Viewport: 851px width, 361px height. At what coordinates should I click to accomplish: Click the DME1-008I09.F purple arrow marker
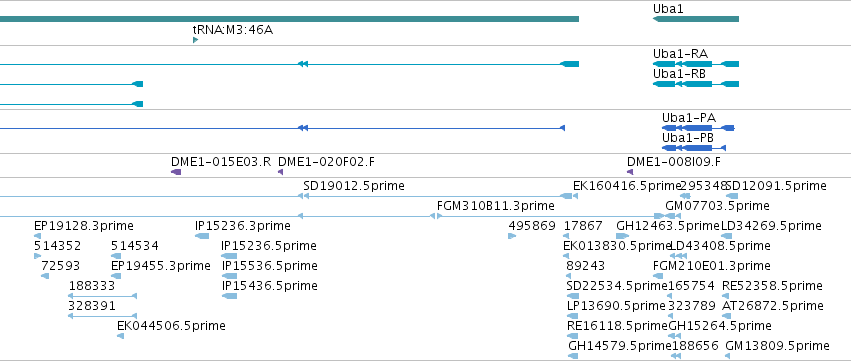[x=630, y=172]
